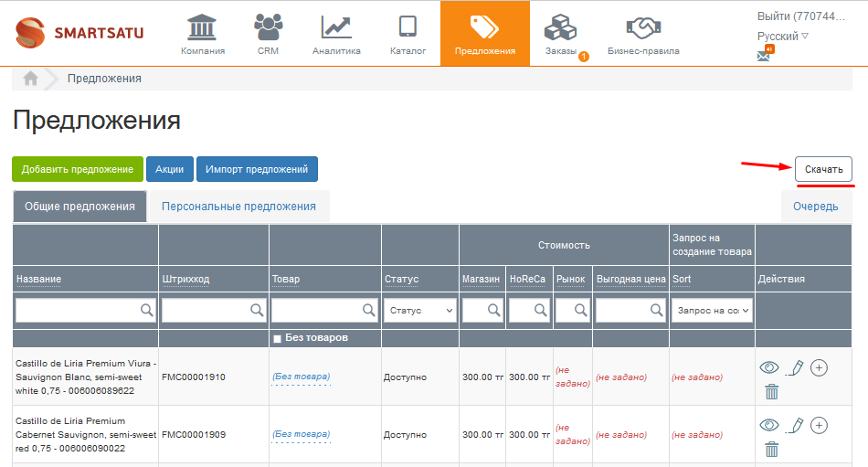Open the Русский language dropdown

coord(783,37)
